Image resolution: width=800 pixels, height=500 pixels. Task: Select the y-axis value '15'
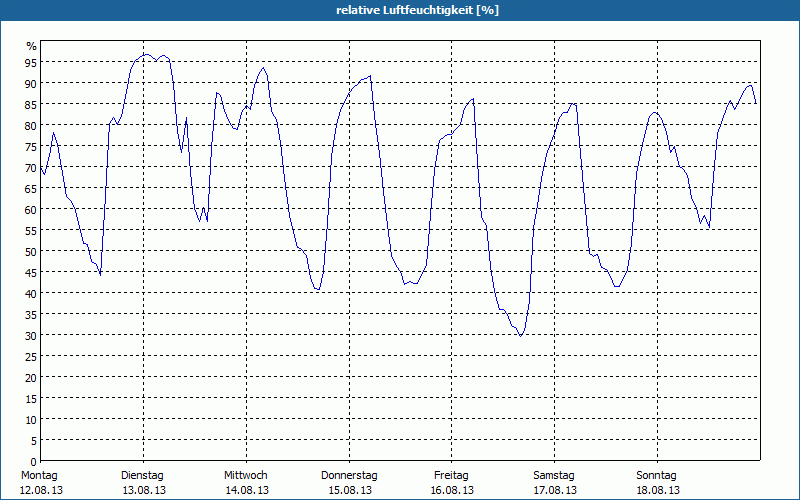31,399
